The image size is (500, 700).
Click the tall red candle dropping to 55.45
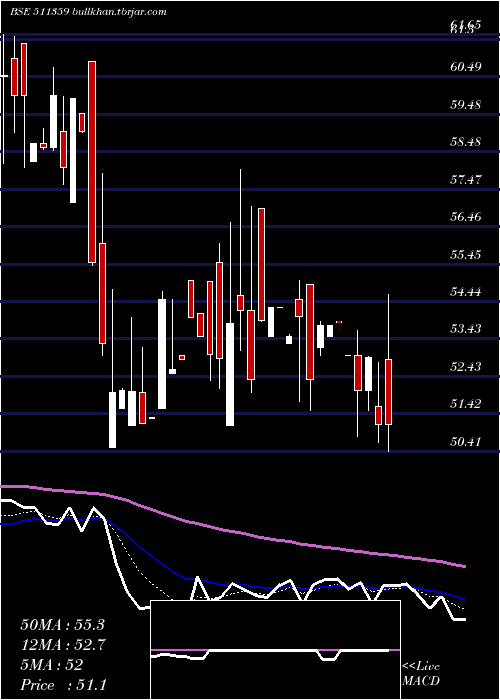pos(92,162)
